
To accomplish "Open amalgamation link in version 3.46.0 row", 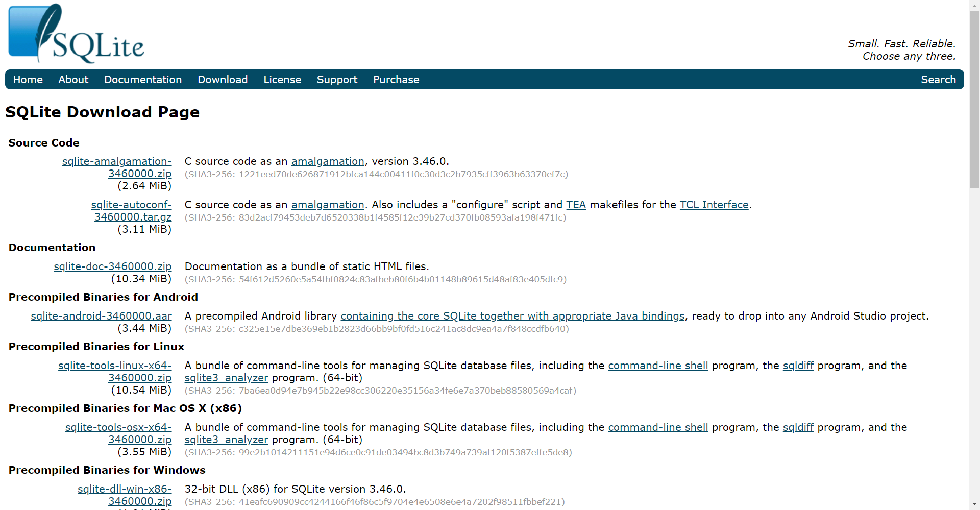I will click(x=328, y=161).
